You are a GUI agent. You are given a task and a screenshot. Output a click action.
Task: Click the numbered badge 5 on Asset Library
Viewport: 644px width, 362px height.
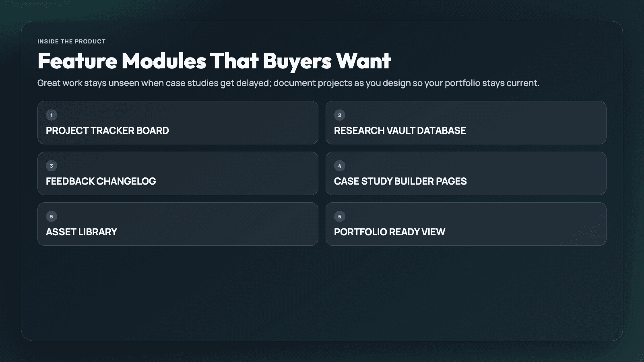51,216
